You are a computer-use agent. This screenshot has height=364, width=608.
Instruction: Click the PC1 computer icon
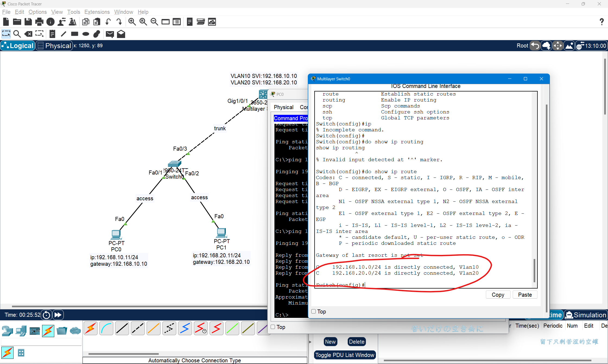click(221, 233)
